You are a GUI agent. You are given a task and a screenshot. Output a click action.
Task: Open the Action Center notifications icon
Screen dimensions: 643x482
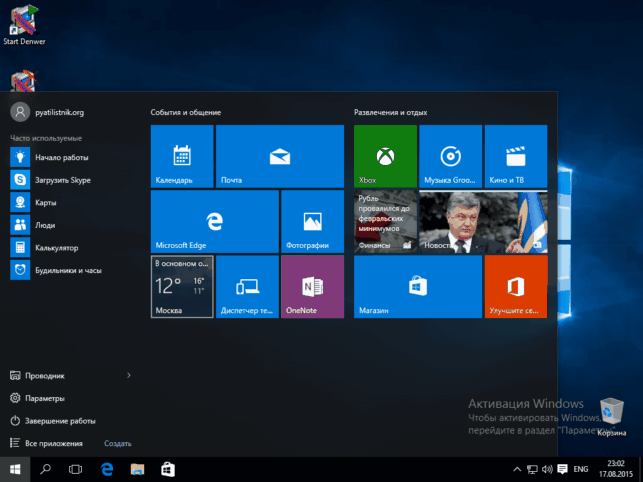click(x=563, y=469)
